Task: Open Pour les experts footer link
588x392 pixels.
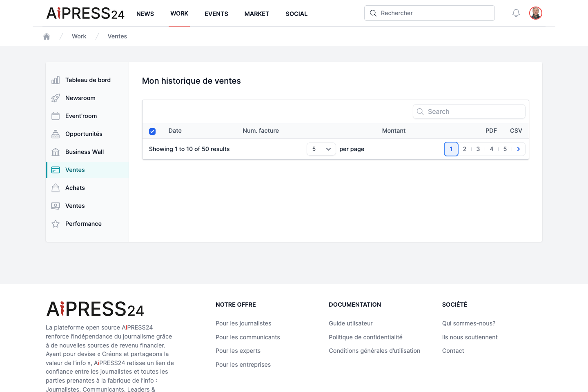Action: (238, 351)
